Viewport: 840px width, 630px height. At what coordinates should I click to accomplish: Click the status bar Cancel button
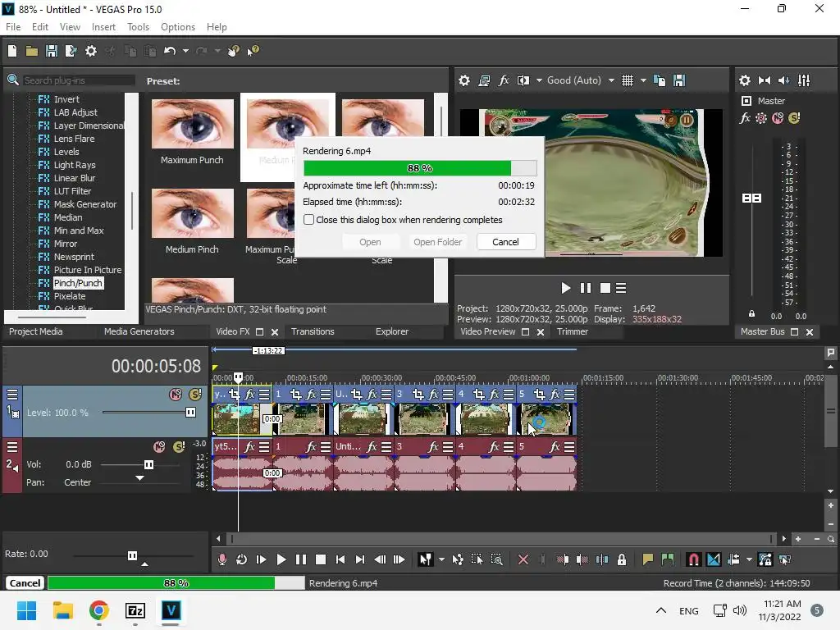[x=25, y=583]
